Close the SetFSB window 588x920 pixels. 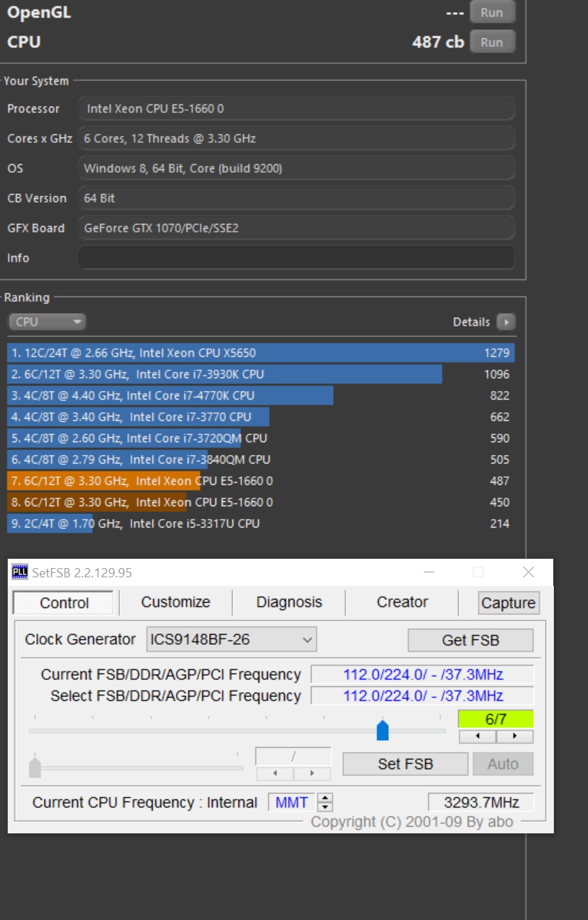(x=528, y=572)
